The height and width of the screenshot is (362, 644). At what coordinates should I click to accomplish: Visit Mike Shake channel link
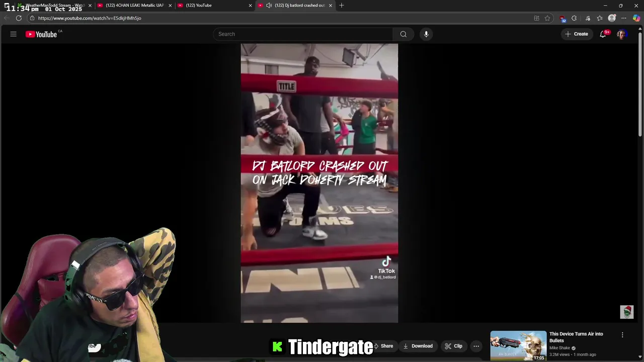pyautogui.click(x=559, y=348)
